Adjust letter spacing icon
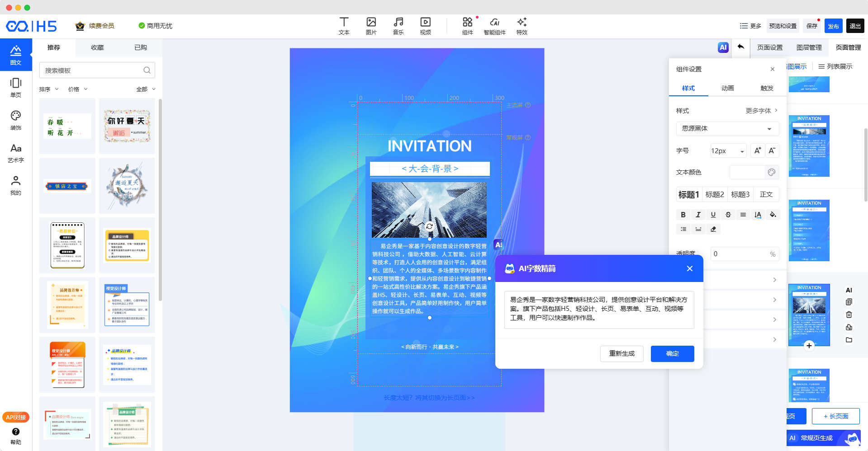This screenshot has height=451, width=868. (698, 229)
